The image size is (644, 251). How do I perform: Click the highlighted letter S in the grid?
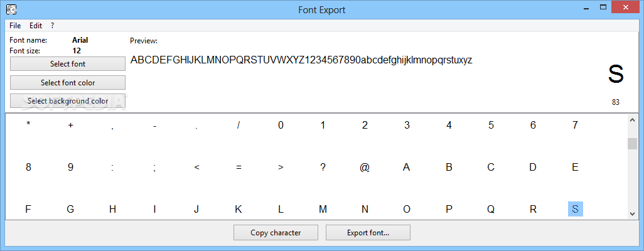click(x=575, y=209)
